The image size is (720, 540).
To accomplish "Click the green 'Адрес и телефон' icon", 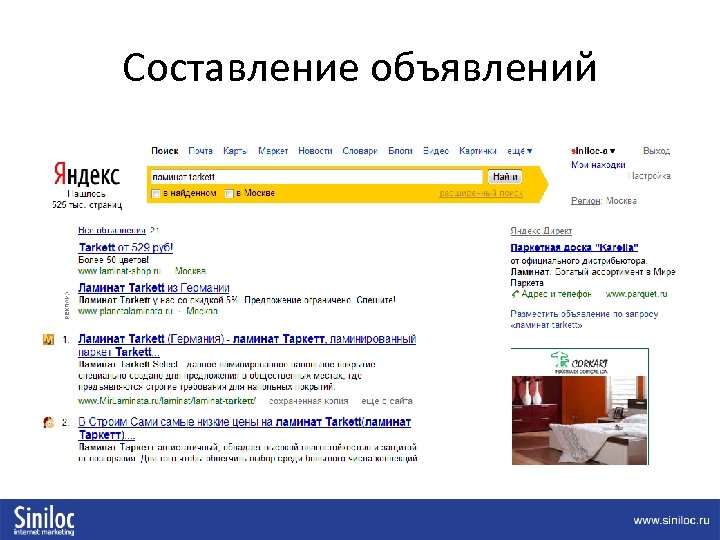I will (515, 294).
